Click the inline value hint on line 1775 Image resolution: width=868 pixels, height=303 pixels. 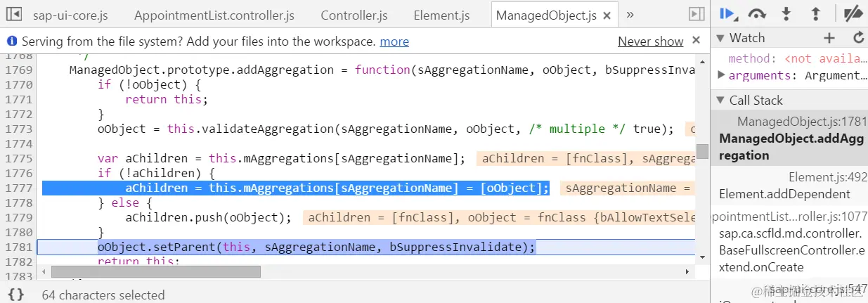[x=585, y=158]
